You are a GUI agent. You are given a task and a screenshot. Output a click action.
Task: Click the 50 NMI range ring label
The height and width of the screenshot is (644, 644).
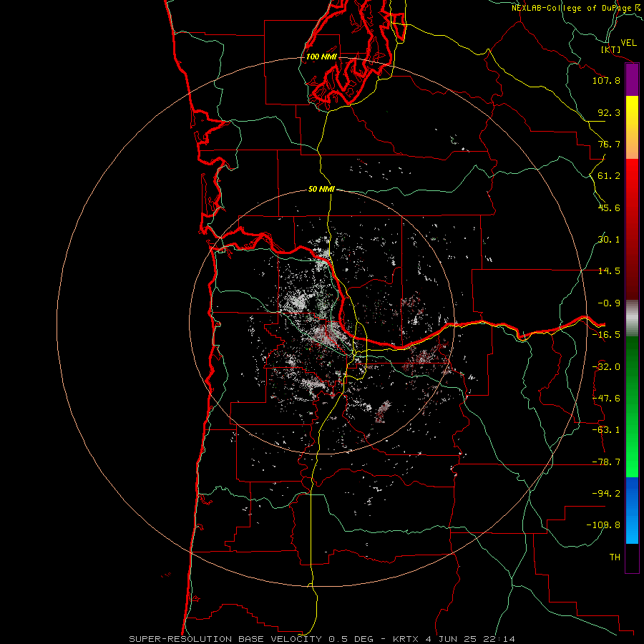point(321,190)
